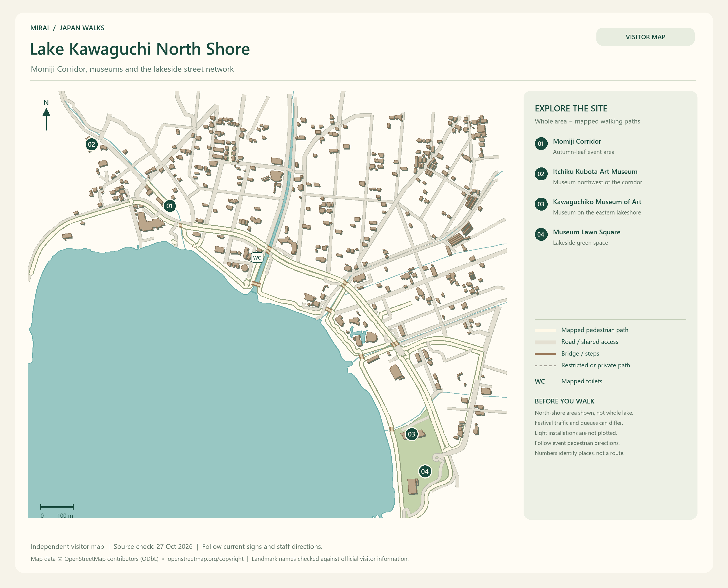Select map marker 03 on the map

(411, 434)
